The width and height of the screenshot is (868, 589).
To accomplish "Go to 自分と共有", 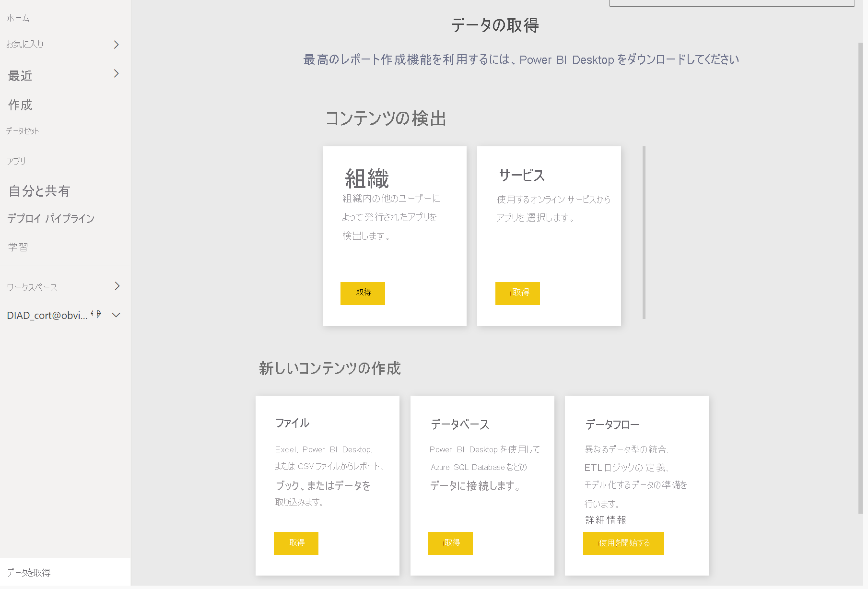I will [39, 191].
